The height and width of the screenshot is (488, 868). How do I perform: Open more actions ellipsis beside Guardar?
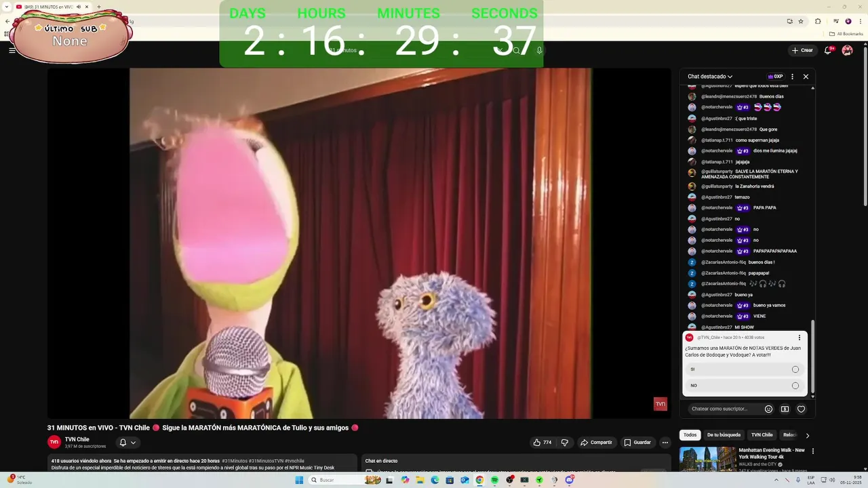665,443
